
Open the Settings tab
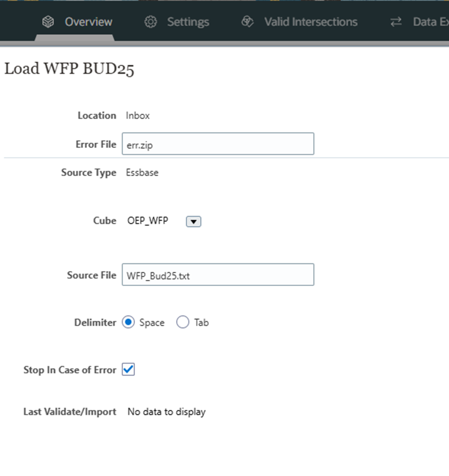[188, 22]
